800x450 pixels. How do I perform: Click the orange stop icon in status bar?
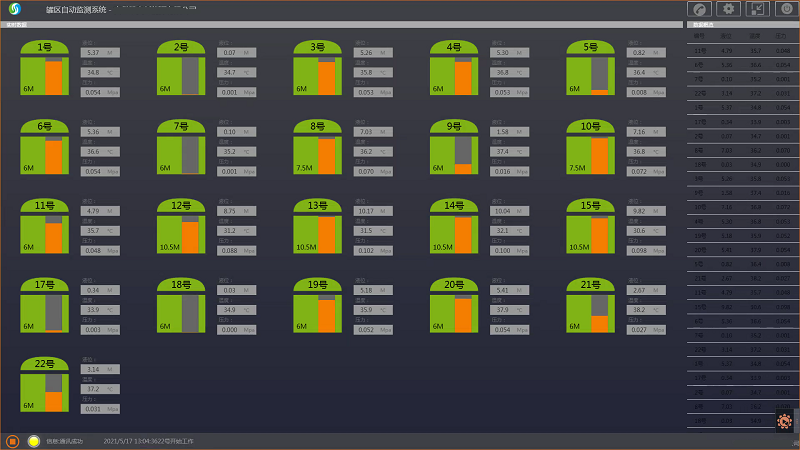click(13, 441)
